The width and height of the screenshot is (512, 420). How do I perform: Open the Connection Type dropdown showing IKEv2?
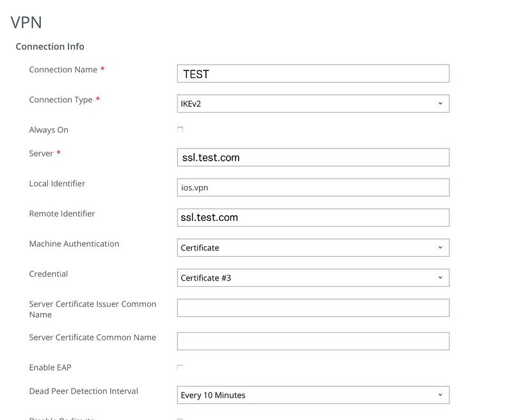313,104
